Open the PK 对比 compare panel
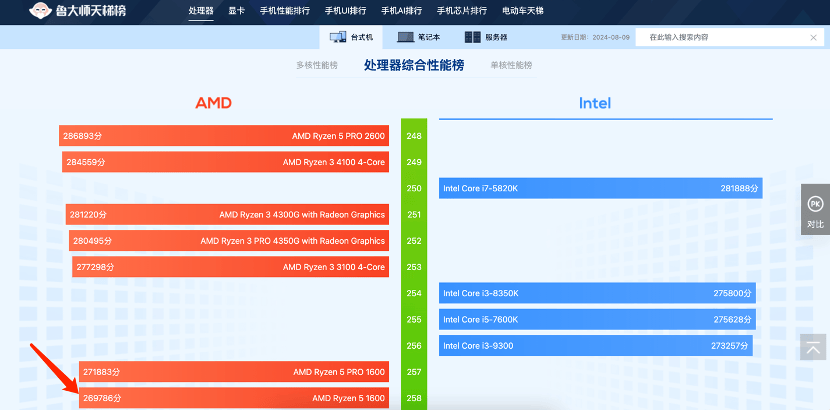 coord(815,211)
